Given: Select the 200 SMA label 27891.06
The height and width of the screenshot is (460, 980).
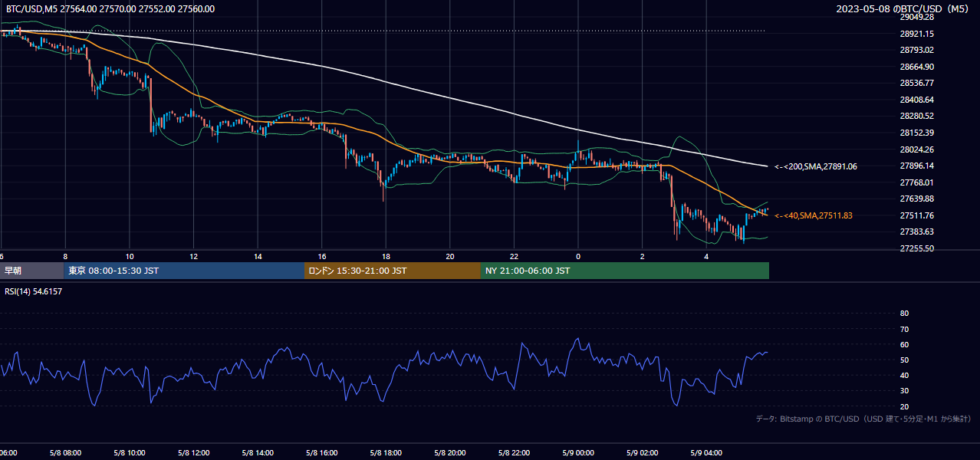Looking at the screenshot, I should pos(816,166).
